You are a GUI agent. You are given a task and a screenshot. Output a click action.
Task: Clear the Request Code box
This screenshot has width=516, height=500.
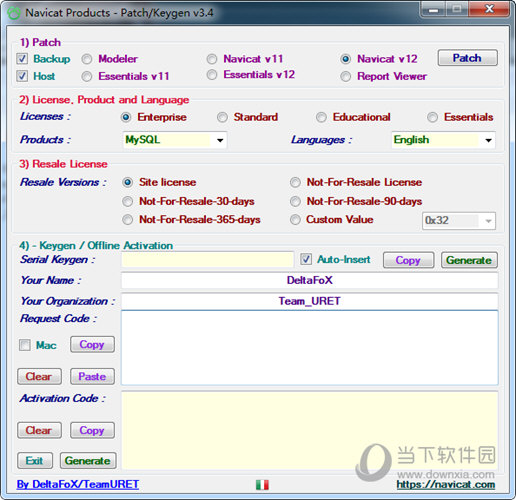coord(39,376)
